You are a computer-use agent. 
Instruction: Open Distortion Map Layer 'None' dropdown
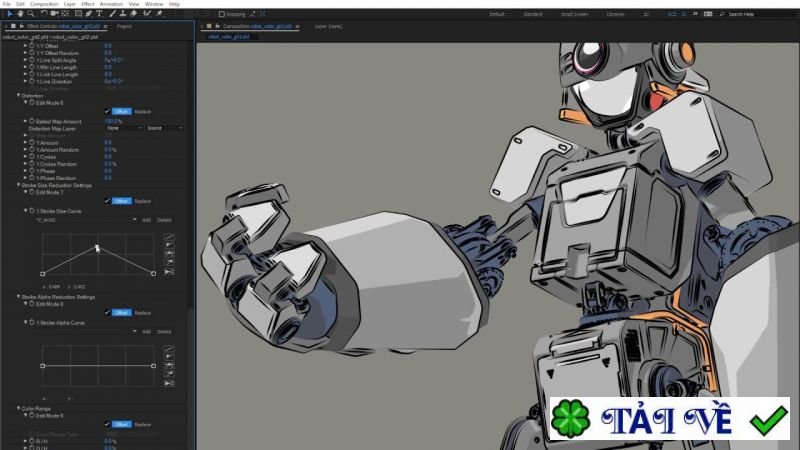pyautogui.click(x=123, y=128)
